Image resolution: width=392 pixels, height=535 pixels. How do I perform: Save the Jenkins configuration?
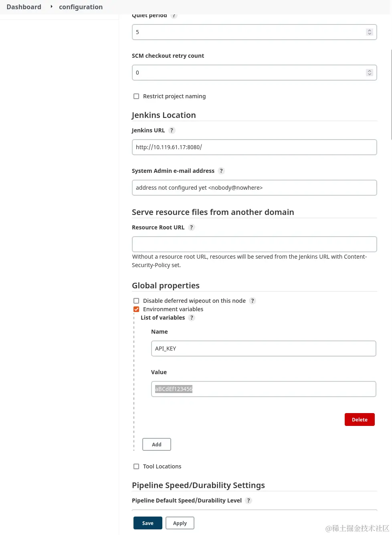point(148,523)
